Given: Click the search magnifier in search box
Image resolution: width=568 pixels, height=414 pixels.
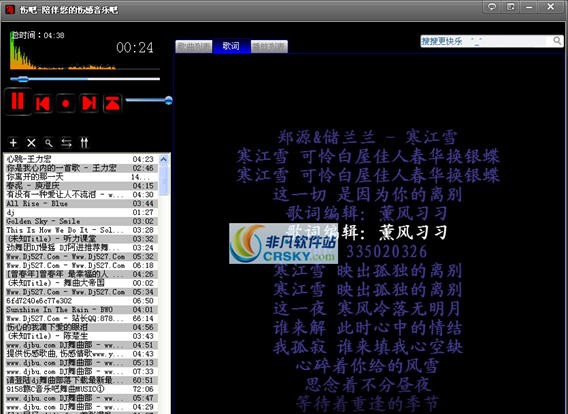Looking at the screenshot, I should (x=557, y=41).
